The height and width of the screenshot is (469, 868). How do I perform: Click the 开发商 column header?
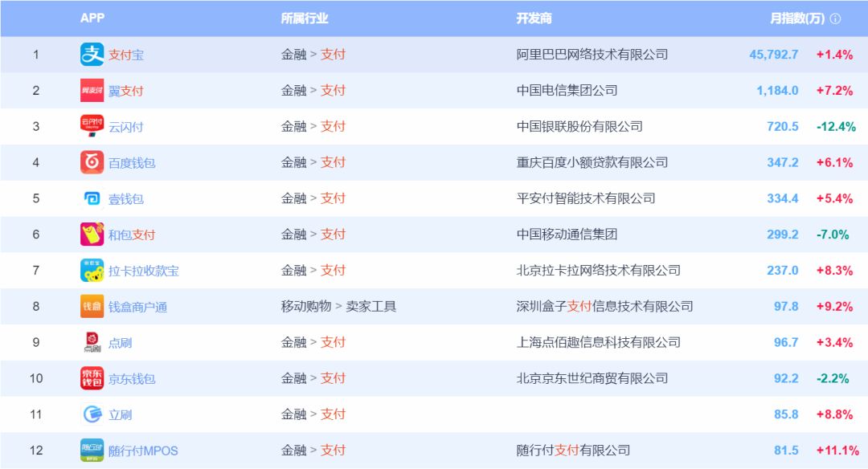[534, 18]
